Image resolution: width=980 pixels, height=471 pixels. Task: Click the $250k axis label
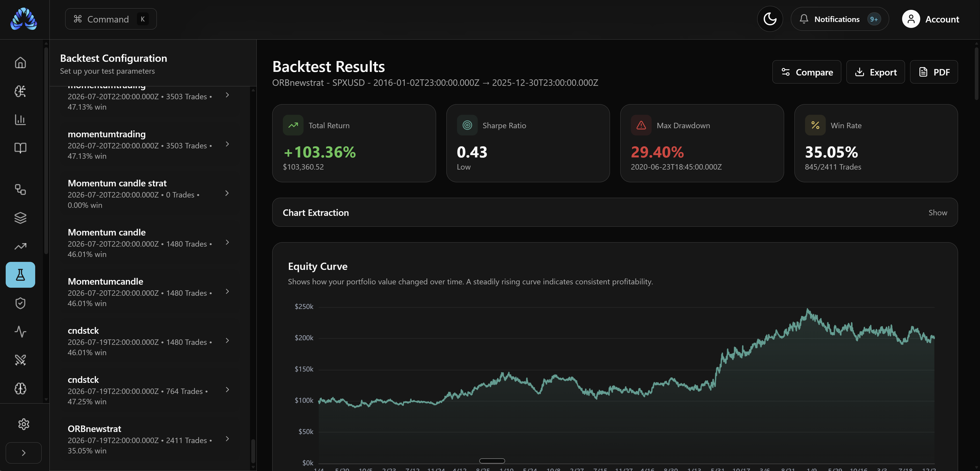coord(304,306)
